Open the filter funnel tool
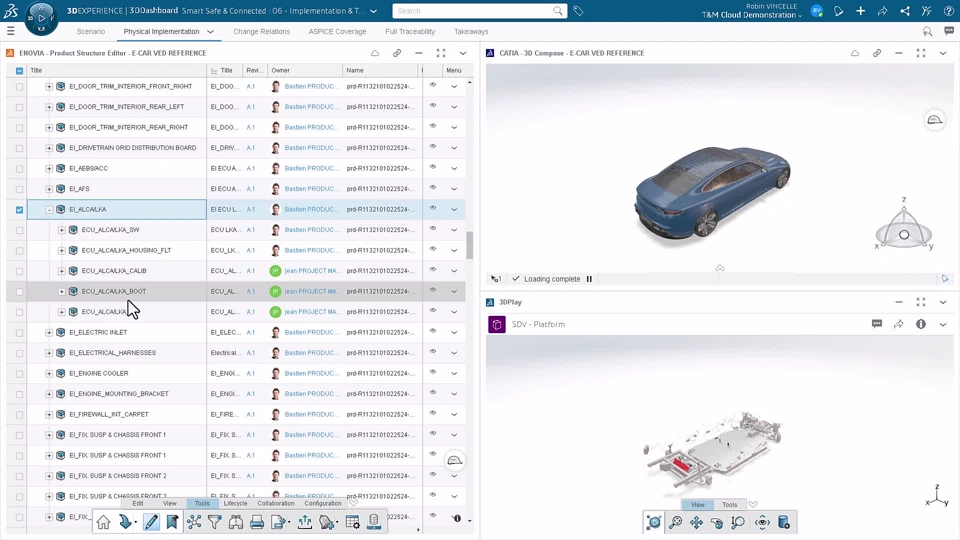The width and height of the screenshot is (960, 540). pos(215,522)
